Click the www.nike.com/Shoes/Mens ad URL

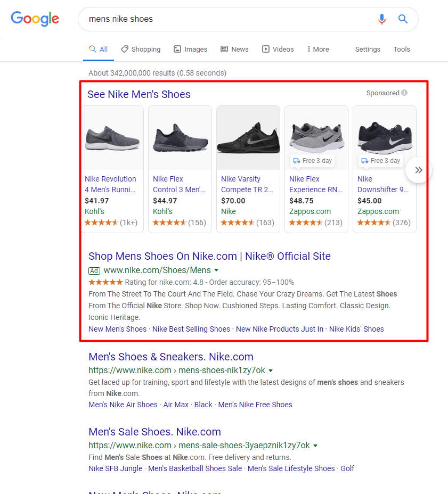tap(157, 270)
